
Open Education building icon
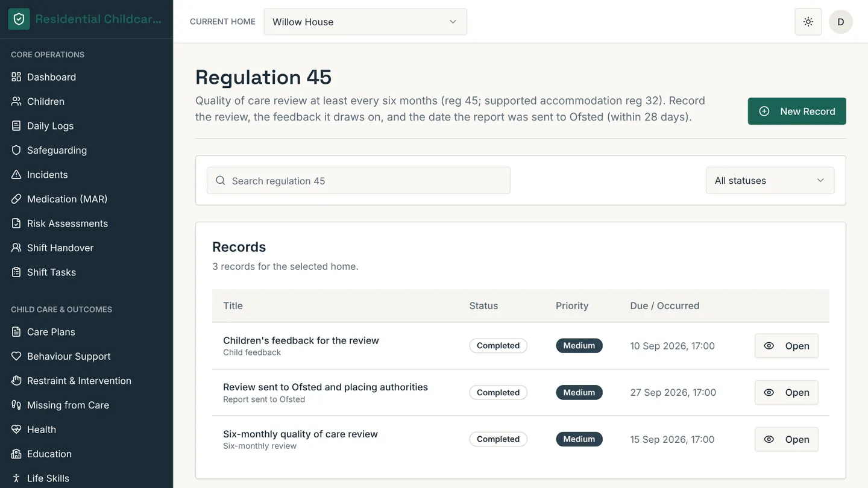[16, 454]
